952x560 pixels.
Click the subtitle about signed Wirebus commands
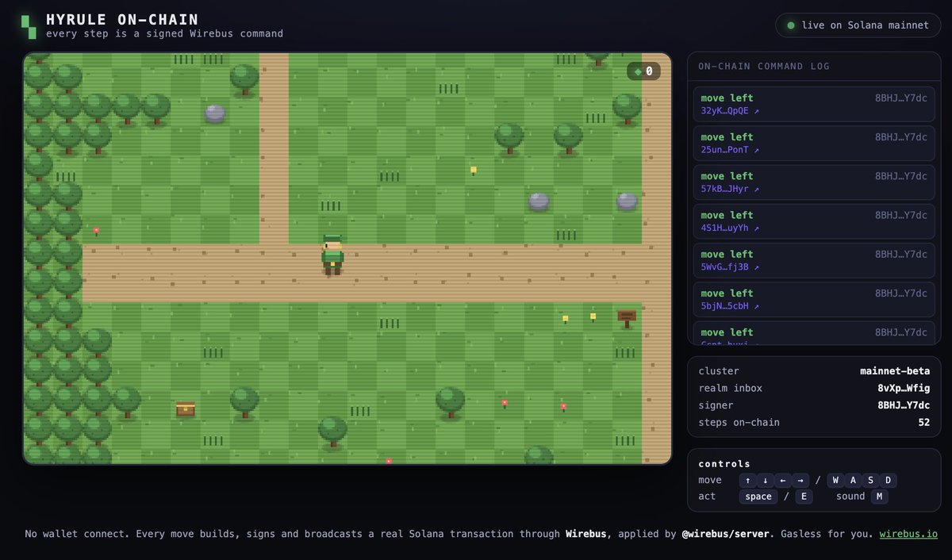(x=164, y=34)
